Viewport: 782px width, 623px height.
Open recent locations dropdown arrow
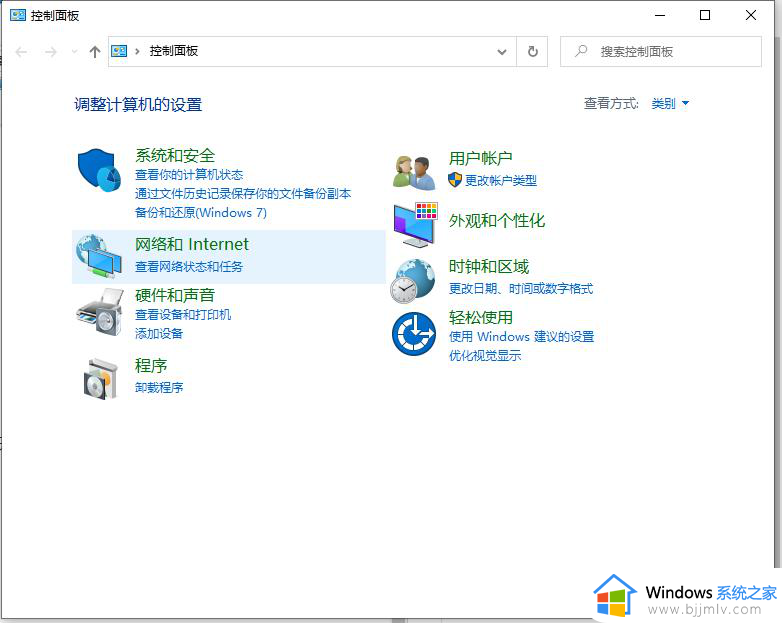(74, 51)
